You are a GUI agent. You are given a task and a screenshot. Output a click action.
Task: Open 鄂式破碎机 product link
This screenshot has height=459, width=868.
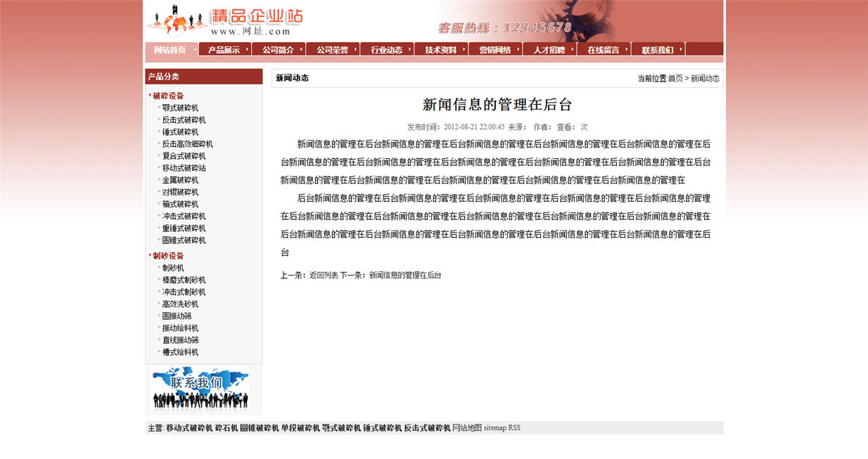click(x=180, y=108)
